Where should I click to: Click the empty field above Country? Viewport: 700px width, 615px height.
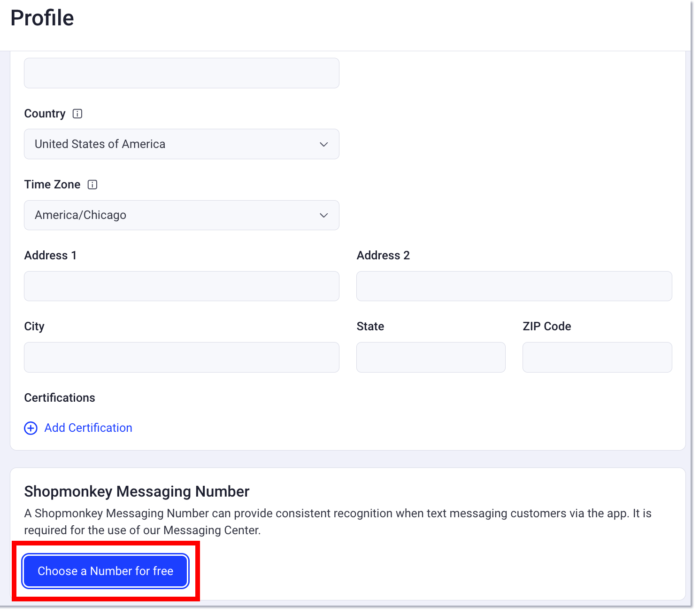pyautogui.click(x=182, y=73)
